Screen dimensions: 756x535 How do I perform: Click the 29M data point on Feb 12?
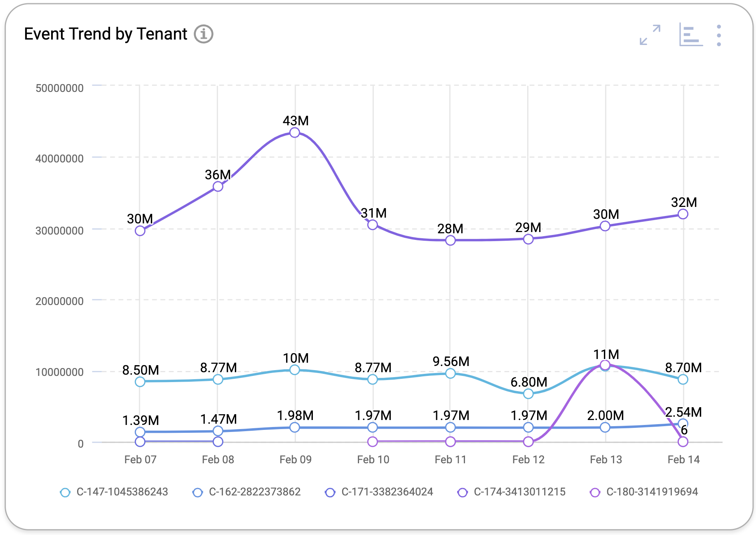528,239
